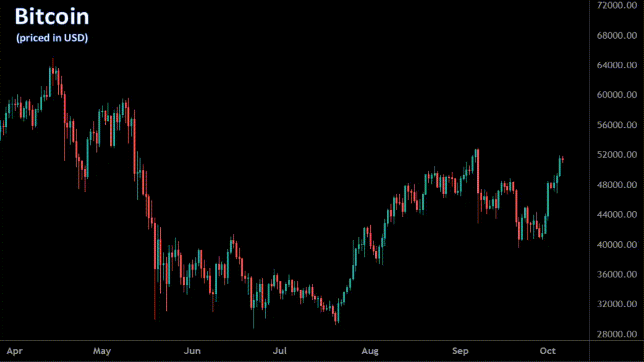Viewport: 644px width, 362px height.
Task: Select the '(priced in USD)' subtitle
Action: tap(52, 38)
